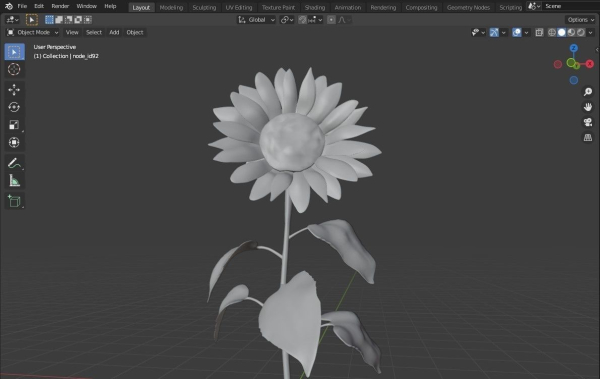Click the red X axis gizmo handle
This screenshot has width=600, height=379.
click(x=590, y=64)
